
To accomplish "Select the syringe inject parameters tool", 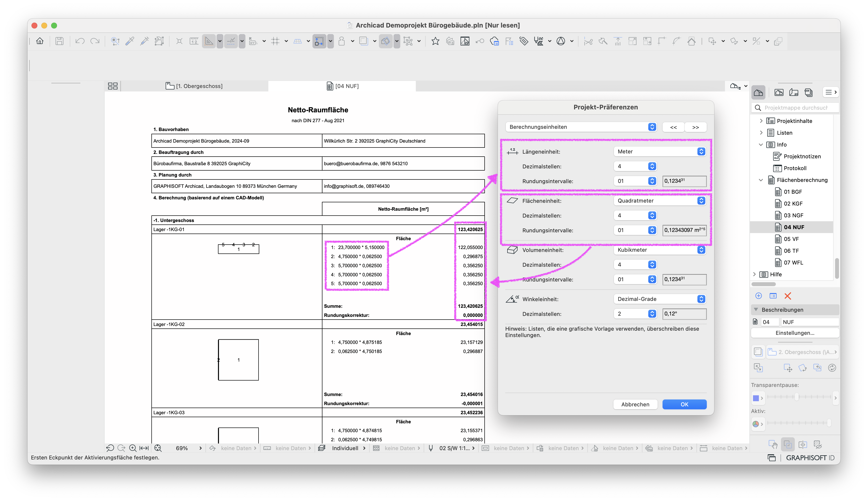I will click(x=145, y=41).
